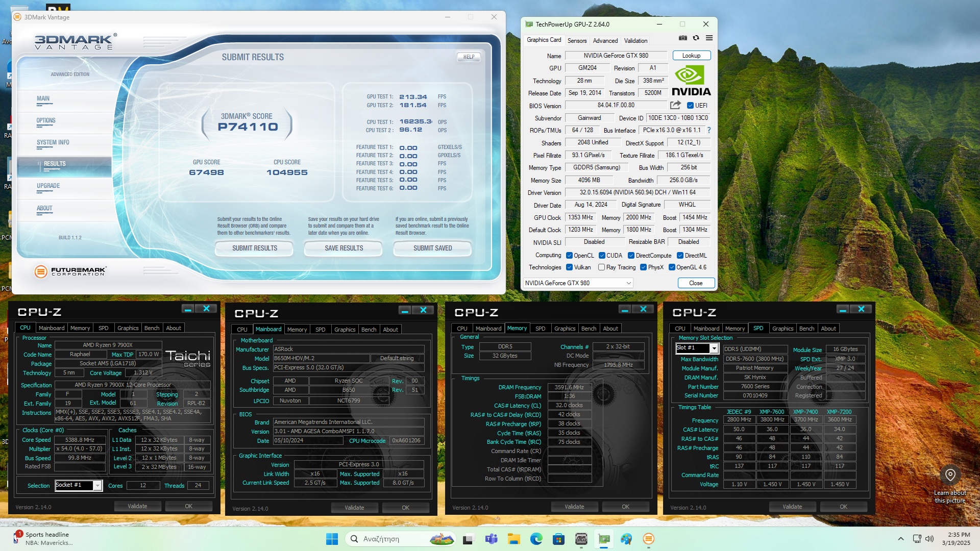980x551 pixels.
Task: Click Learn about this picture icon
Action: 950,475
